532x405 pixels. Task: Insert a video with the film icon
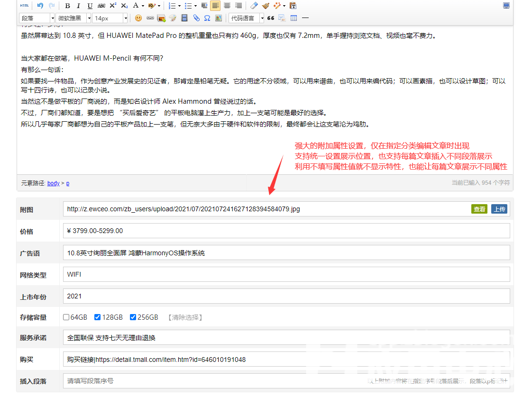[x=184, y=18]
